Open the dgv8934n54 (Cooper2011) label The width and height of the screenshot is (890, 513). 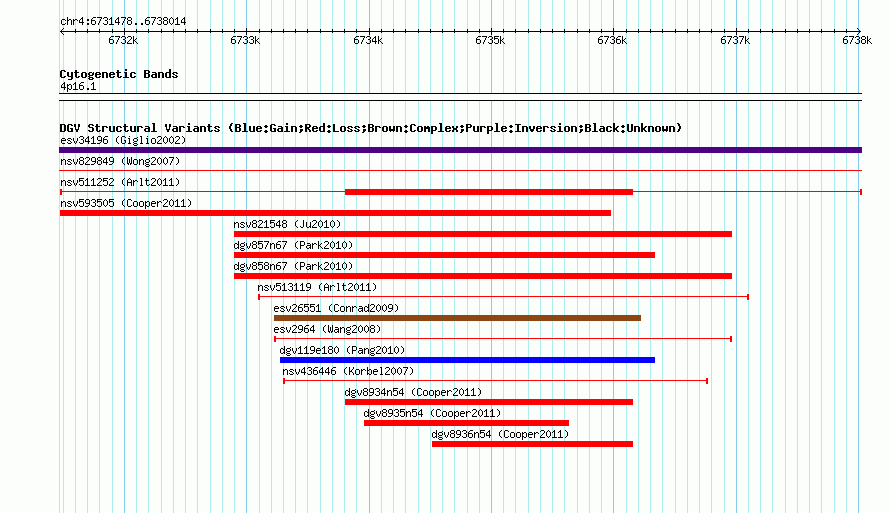[x=413, y=392]
